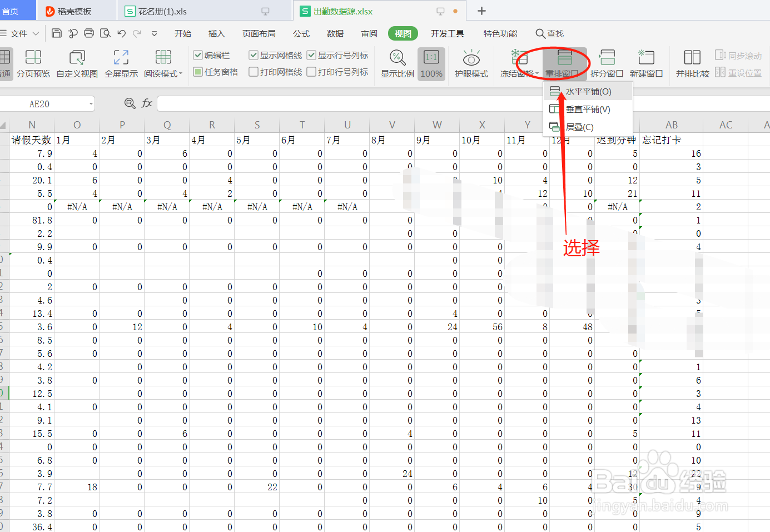Click the new tab plus icon
This screenshot has height=532, width=770.
481,11
